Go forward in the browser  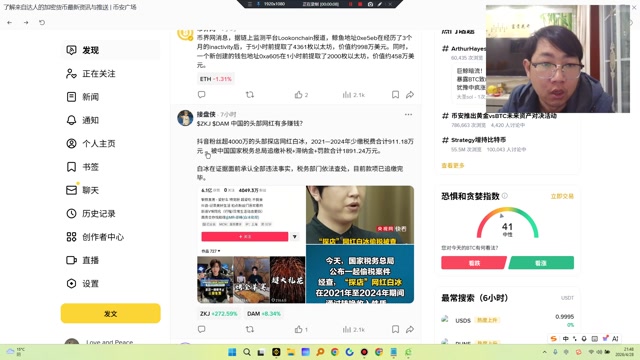26,22
